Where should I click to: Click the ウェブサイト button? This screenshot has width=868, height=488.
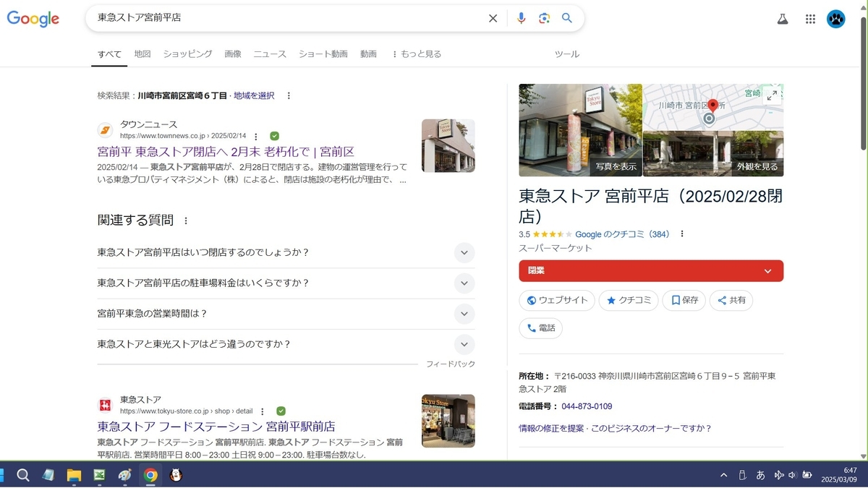557,300
